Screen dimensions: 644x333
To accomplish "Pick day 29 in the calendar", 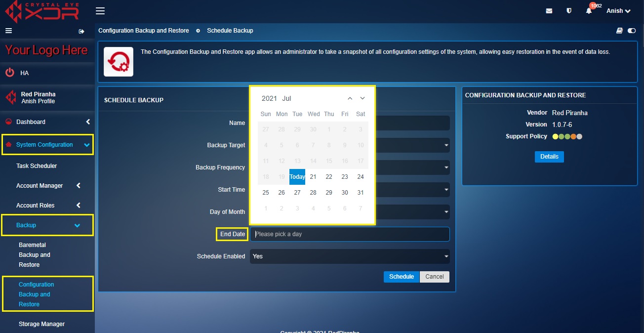I will (329, 193).
